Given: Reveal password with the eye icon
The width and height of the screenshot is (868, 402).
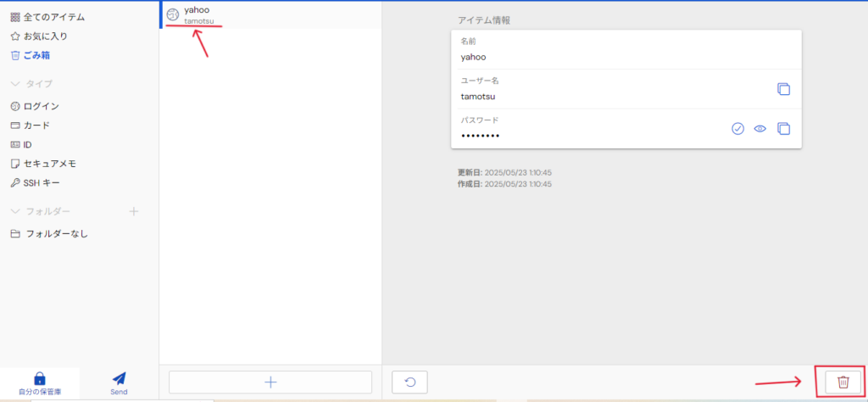Looking at the screenshot, I should point(760,128).
